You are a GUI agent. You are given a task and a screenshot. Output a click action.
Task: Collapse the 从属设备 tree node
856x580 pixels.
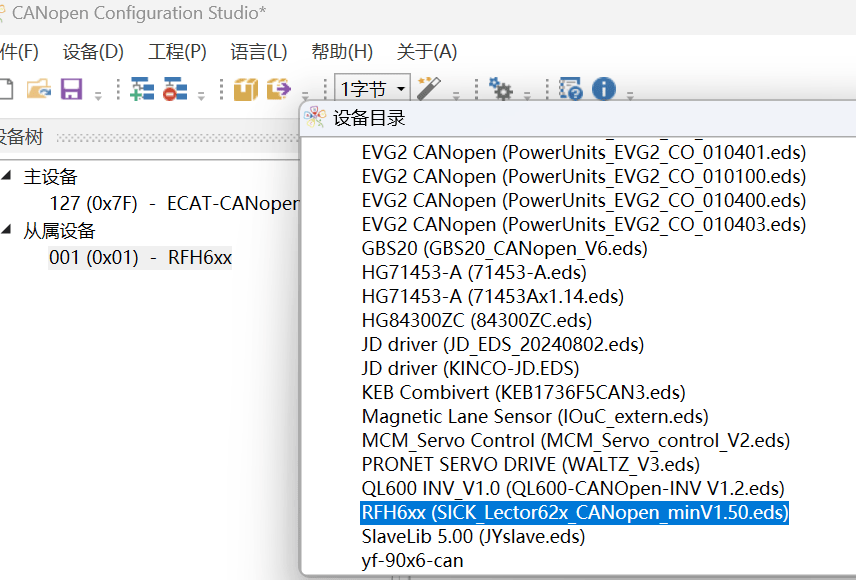(7, 230)
